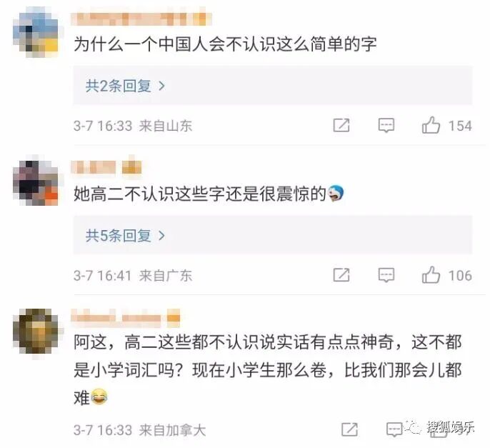The width and height of the screenshot is (490, 448).
Task: Forward the Canada comment using share icon
Action: 349,429
